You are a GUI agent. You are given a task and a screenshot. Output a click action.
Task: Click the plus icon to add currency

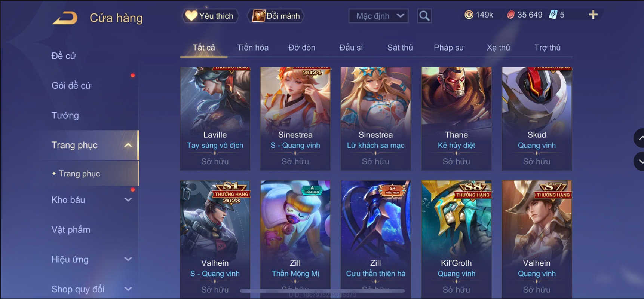pos(593,15)
